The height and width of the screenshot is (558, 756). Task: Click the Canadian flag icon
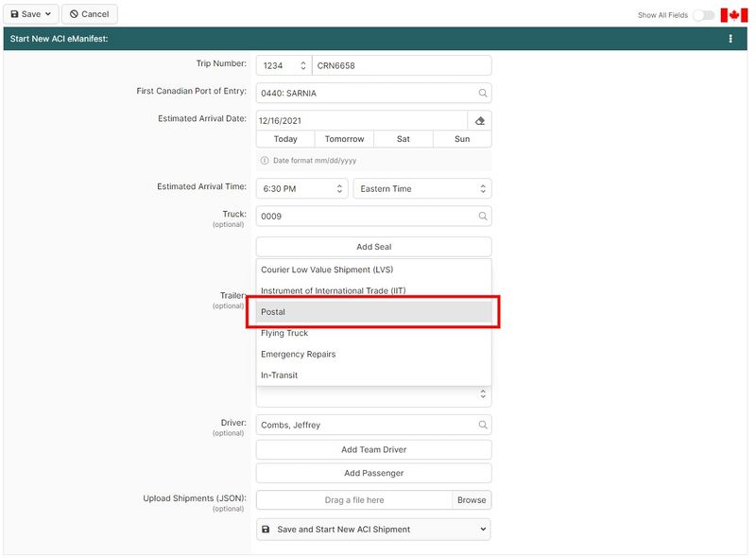733,14
